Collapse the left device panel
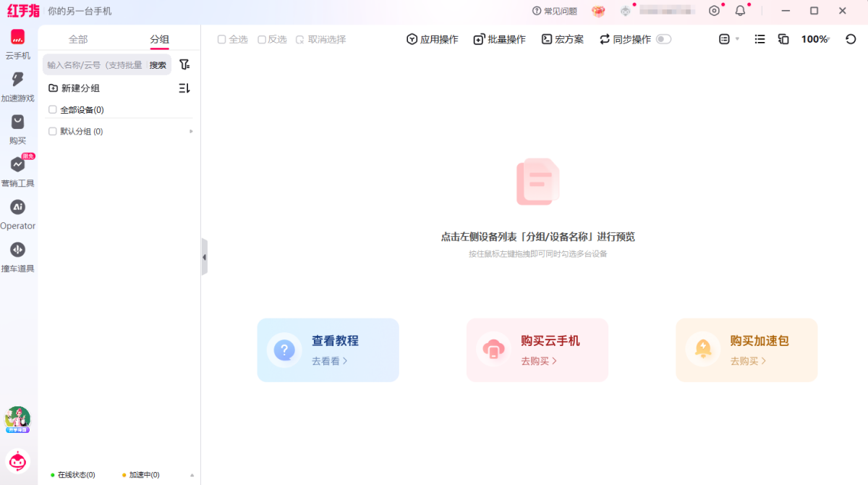The width and height of the screenshot is (868, 485). pos(204,257)
